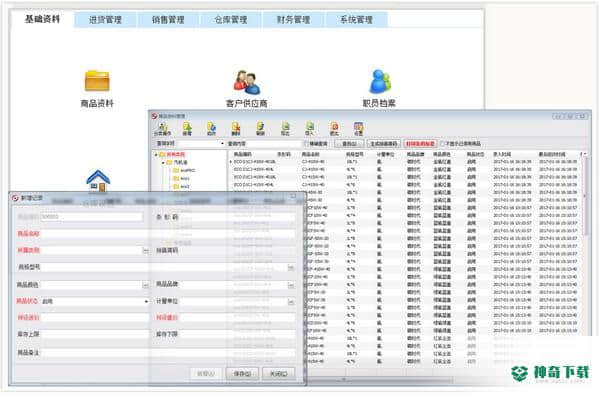The image size is (600, 395).
Task: Click the 查询内容 search input field
Action: [274, 144]
